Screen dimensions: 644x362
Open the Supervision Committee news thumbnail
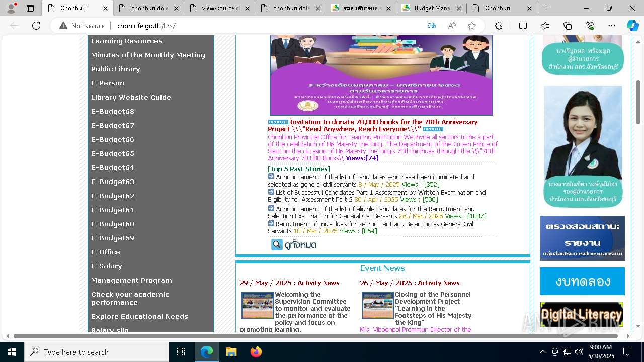257,305
